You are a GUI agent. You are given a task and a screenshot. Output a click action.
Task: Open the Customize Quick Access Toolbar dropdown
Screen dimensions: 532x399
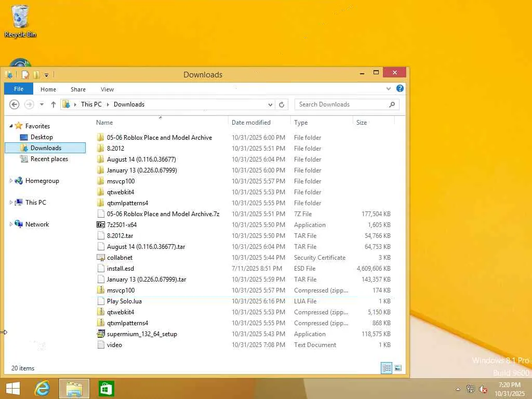tap(46, 75)
